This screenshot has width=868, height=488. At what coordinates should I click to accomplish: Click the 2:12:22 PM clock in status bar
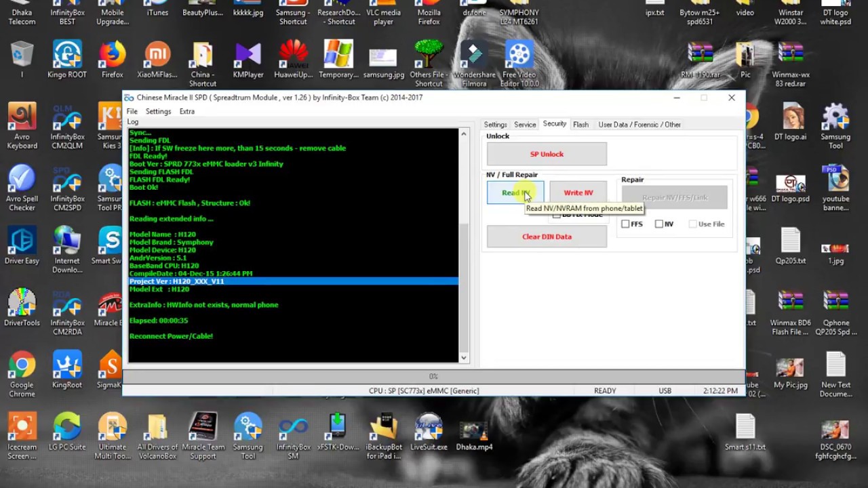(719, 390)
